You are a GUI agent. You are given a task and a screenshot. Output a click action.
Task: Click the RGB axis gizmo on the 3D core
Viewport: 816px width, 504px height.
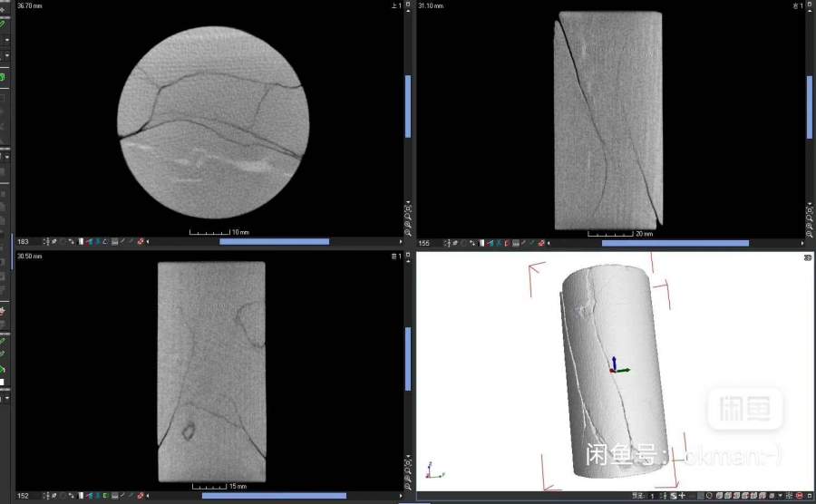pos(616,366)
